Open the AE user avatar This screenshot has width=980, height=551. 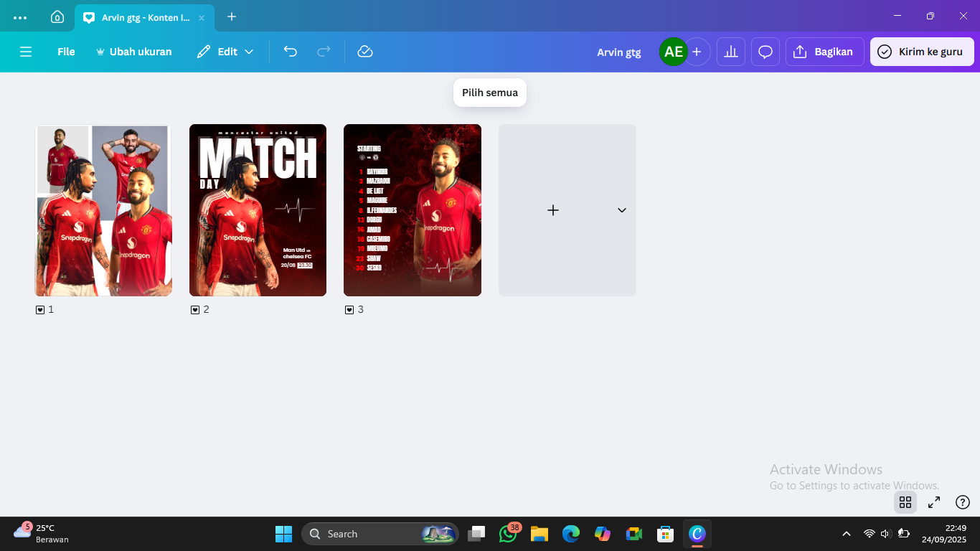673,52
